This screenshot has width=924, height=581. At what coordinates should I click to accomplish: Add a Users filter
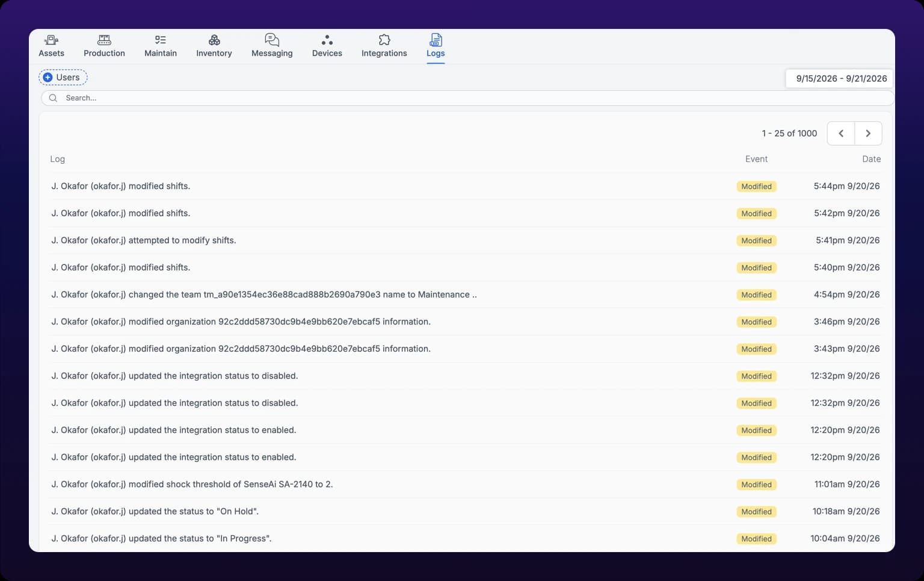click(63, 77)
